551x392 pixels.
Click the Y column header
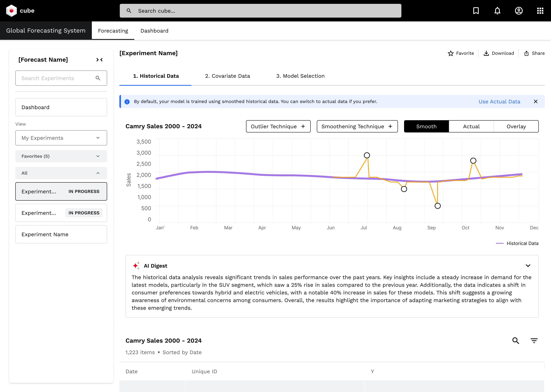pos(372,372)
